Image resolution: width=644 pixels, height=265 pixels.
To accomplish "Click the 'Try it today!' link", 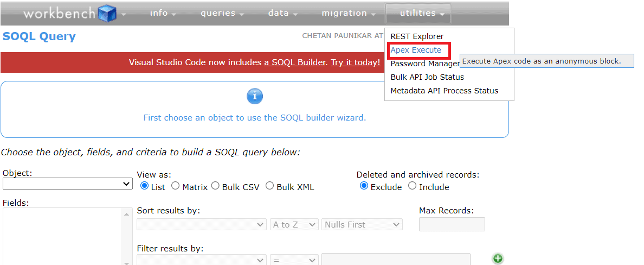I will pyautogui.click(x=356, y=62).
